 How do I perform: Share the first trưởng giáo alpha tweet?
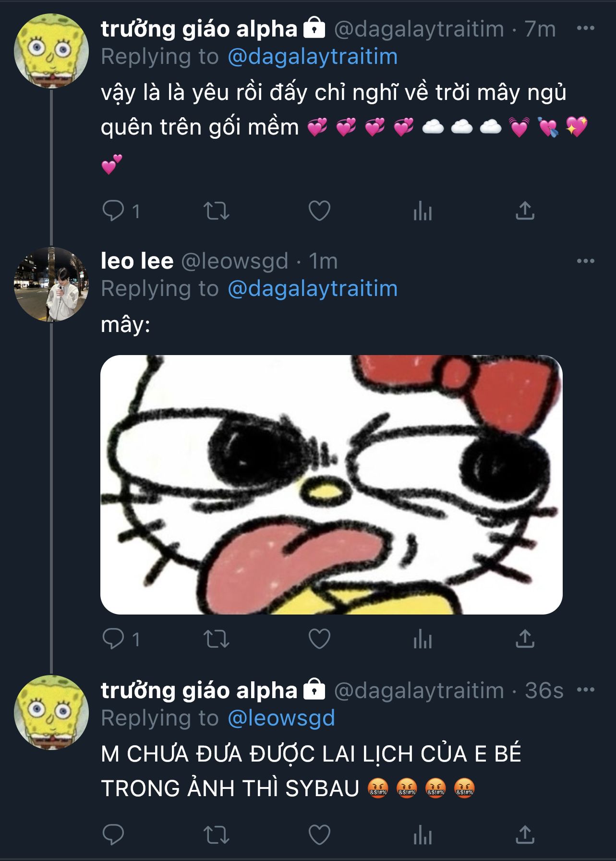pyautogui.click(x=525, y=210)
